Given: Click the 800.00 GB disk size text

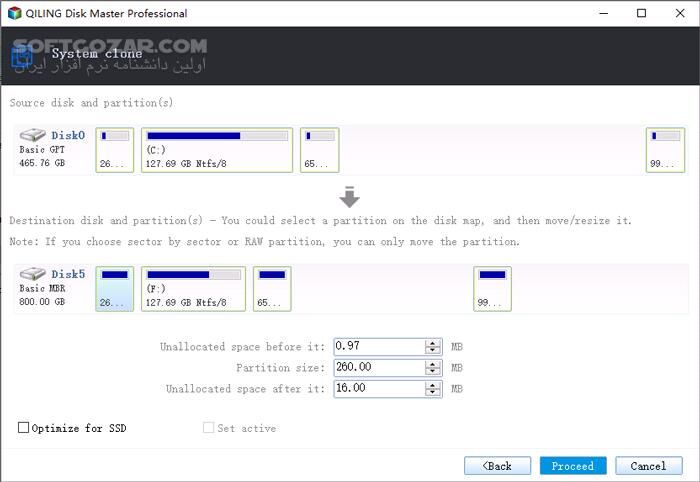Looking at the screenshot, I should pos(42,302).
